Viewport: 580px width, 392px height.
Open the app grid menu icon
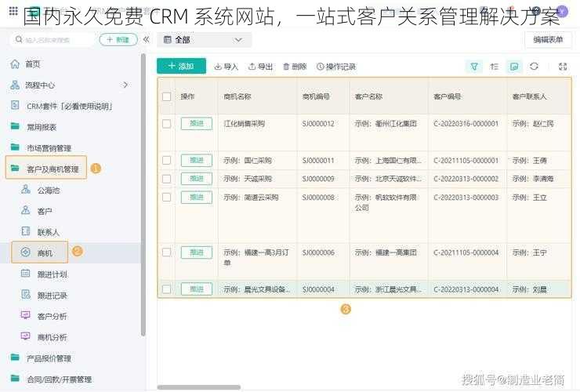click(x=13, y=11)
